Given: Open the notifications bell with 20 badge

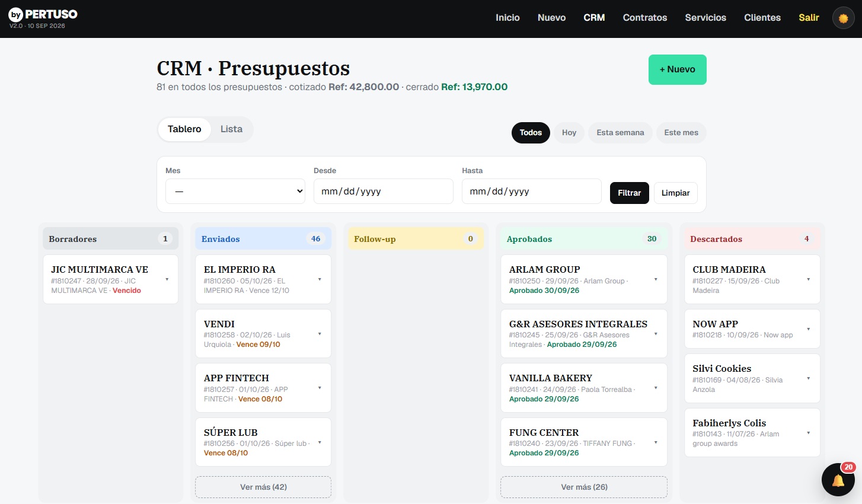Looking at the screenshot, I should (838, 479).
